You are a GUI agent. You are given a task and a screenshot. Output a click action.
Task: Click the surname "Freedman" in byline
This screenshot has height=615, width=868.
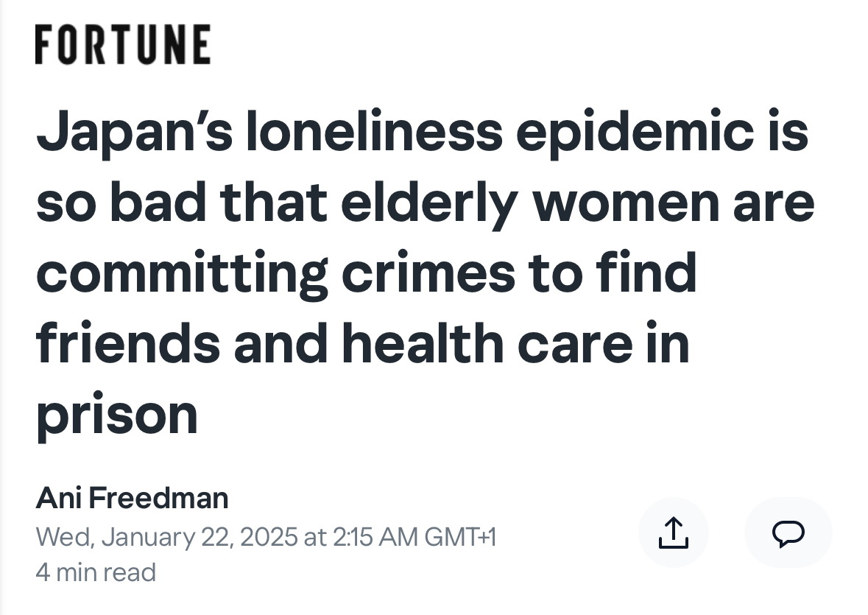pos(158,499)
